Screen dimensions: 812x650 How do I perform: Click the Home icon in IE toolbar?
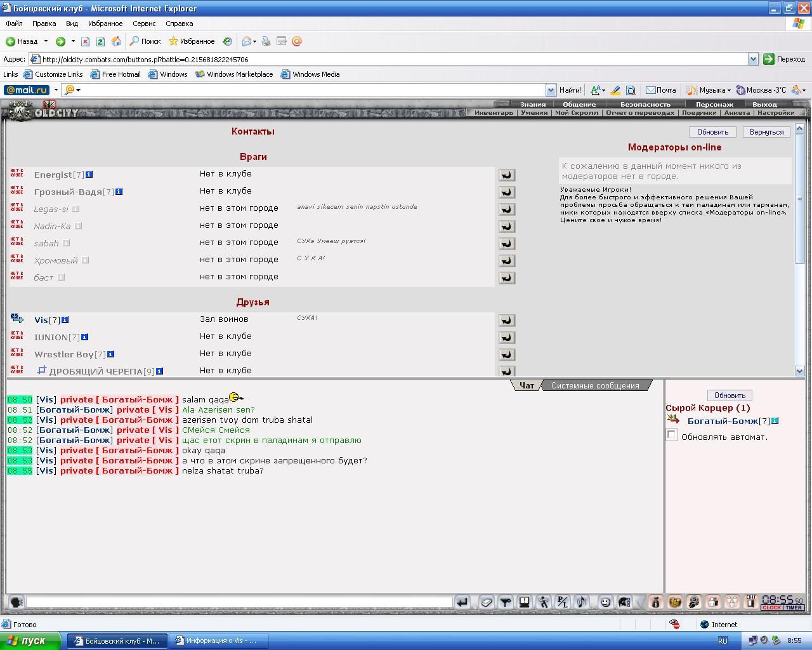point(116,41)
